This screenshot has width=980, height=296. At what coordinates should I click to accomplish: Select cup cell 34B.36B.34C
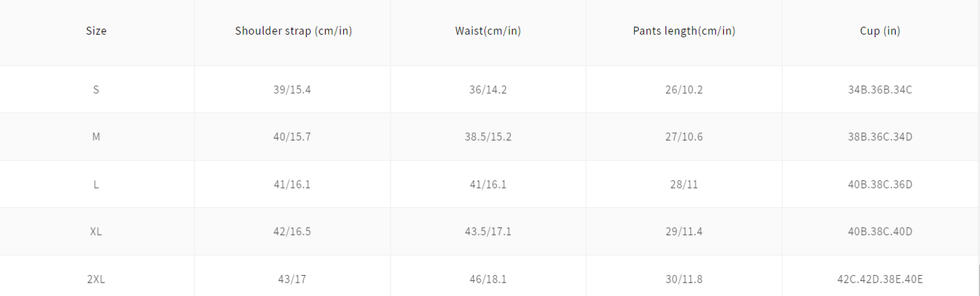point(880,89)
